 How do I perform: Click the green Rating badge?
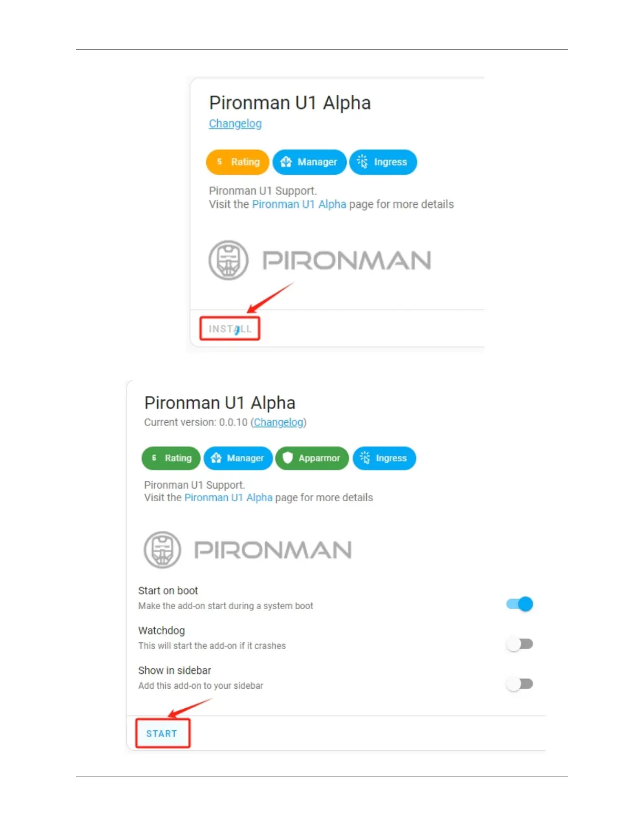[171, 458]
